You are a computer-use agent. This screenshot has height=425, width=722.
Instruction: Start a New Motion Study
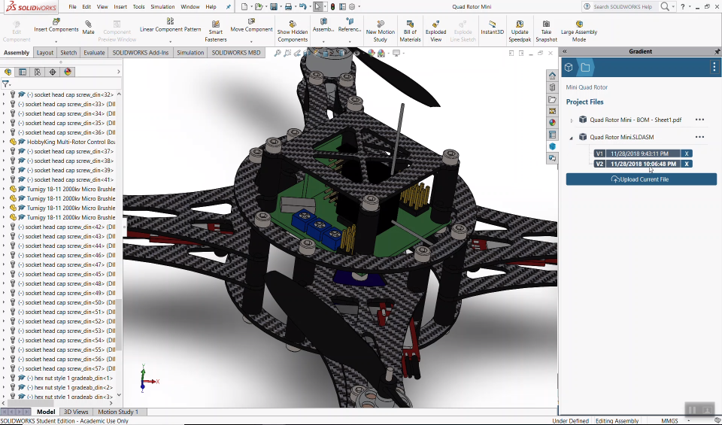(380, 31)
